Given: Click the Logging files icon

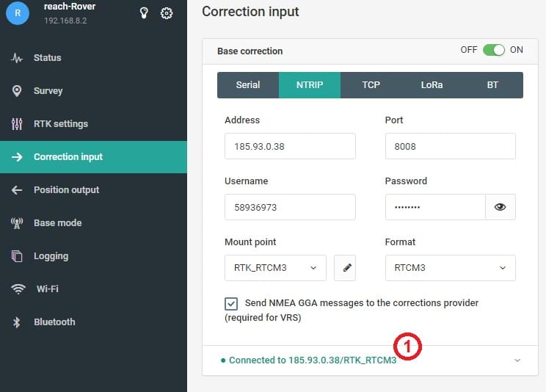Looking at the screenshot, I should pos(17,256).
